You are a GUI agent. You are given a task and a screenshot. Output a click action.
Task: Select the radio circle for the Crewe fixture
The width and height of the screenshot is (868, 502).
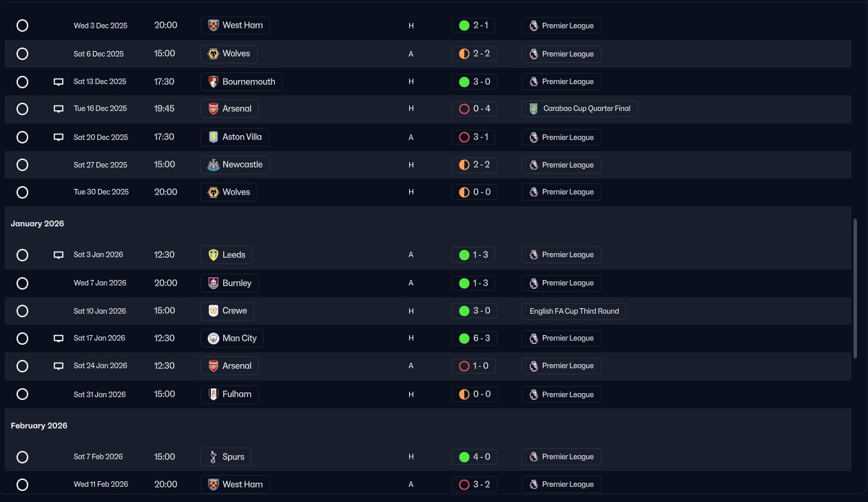[22, 311]
